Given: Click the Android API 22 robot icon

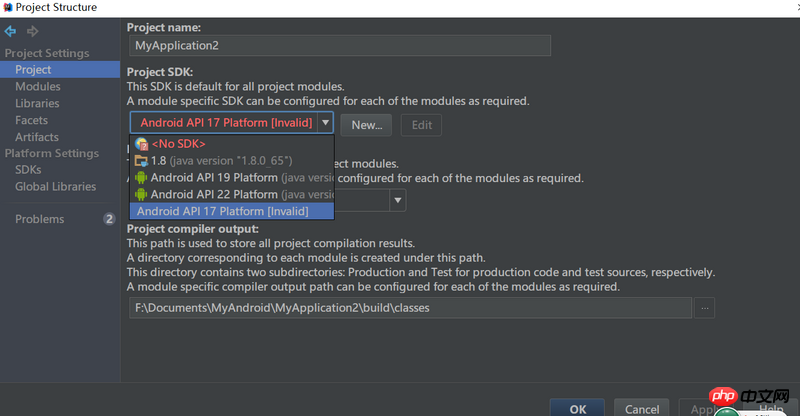Looking at the screenshot, I should (141, 194).
